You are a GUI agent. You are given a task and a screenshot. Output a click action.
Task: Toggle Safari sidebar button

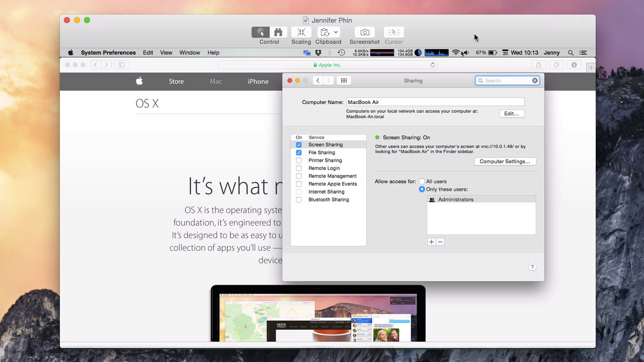(121, 65)
